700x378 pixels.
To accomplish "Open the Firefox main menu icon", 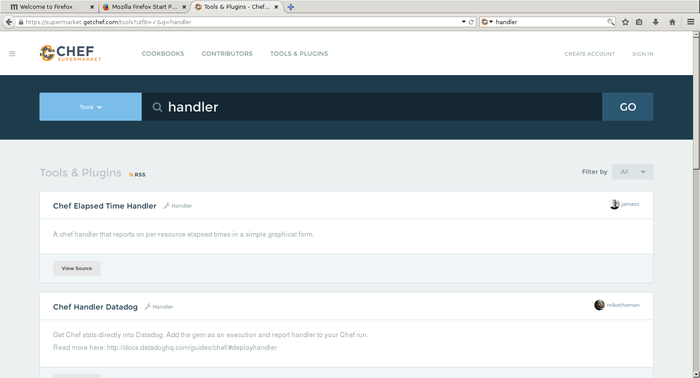I will (691, 22).
